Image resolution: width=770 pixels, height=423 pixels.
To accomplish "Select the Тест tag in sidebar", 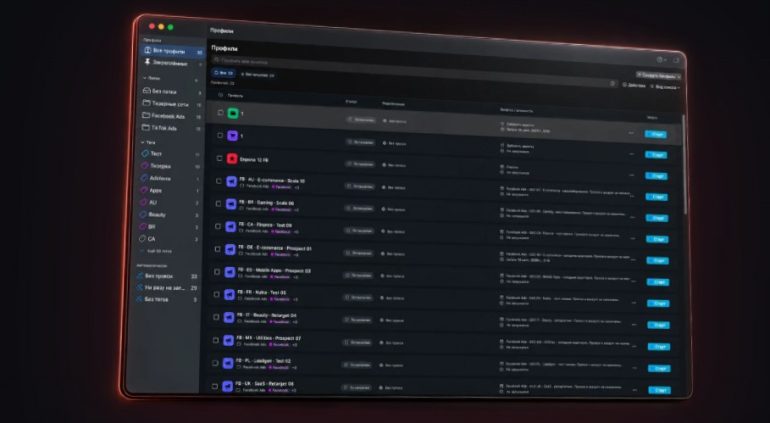I will point(156,154).
